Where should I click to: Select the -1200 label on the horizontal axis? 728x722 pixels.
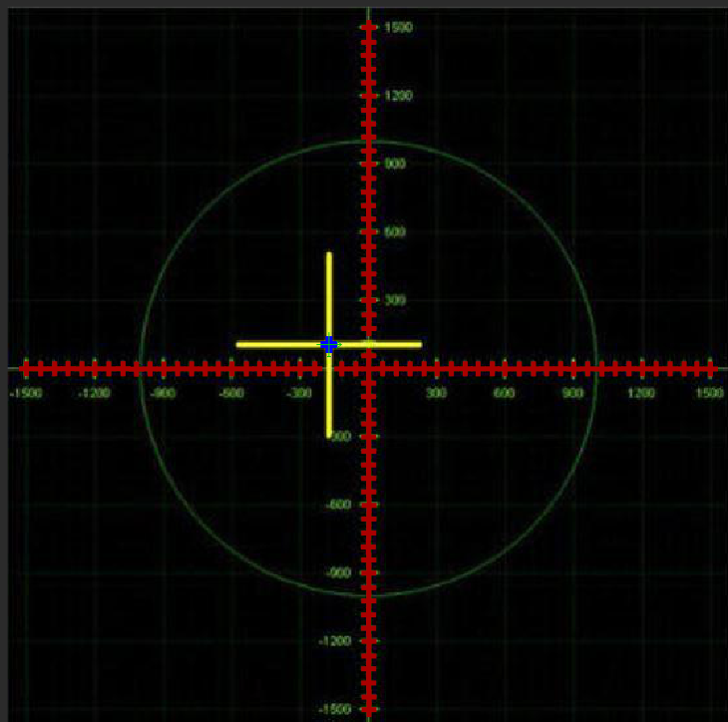click(95, 394)
